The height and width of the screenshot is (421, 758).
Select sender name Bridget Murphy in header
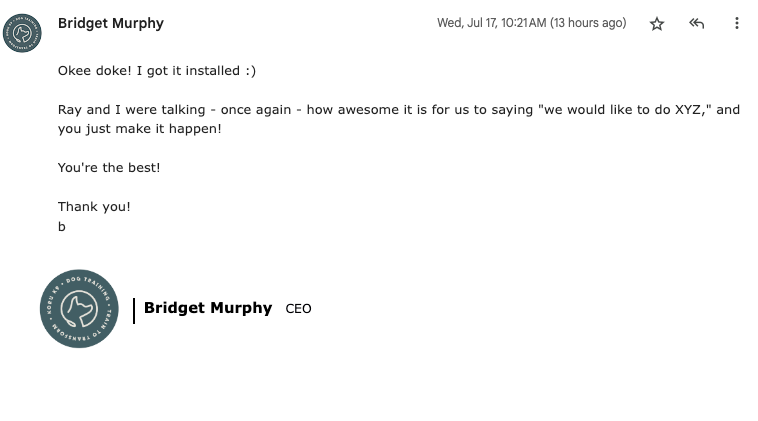click(x=111, y=23)
